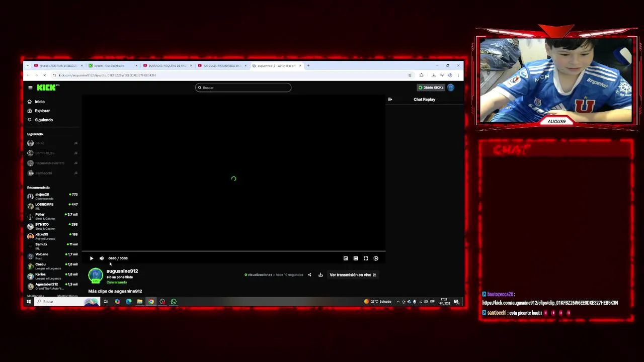This screenshot has width=644, height=362.
Task: Open followed channel FacundoNavarrete
Action: (x=52, y=163)
